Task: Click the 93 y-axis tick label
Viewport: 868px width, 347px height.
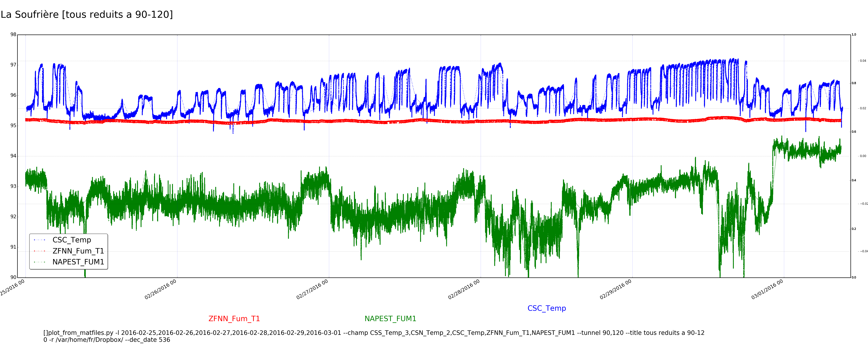Action: [x=13, y=186]
